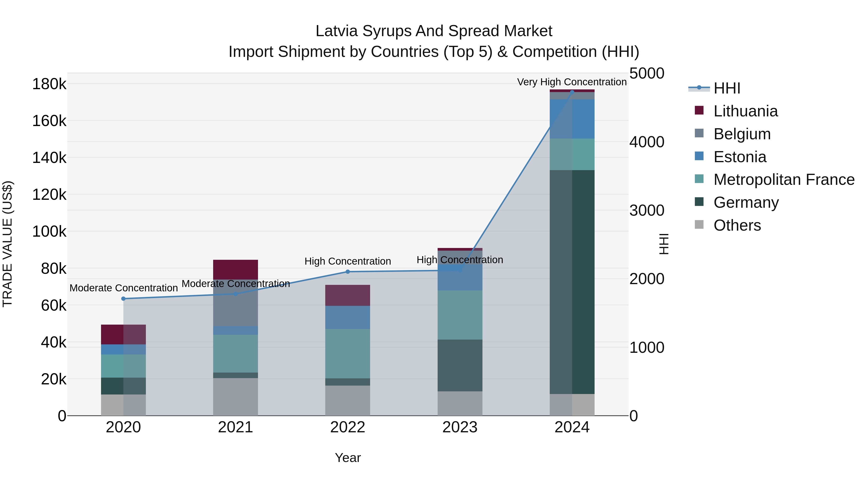868x488 pixels.
Task: Click the subtitle 'Import Shipment by Countries (Top 5) & Competition (HHI)'
Action: pos(434,52)
